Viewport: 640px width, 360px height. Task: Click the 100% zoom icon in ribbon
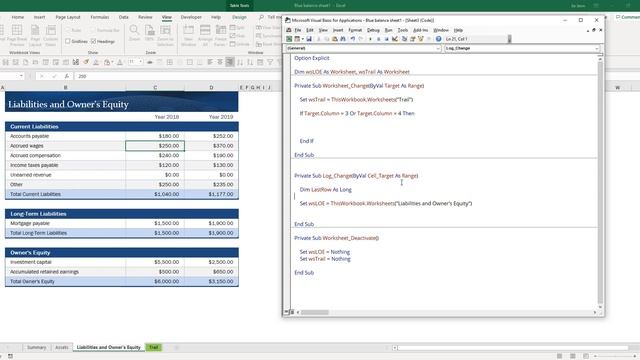tap(149, 33)
